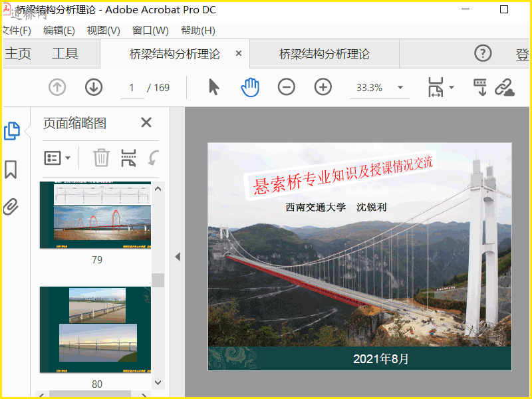Select the first 桥梁结构分析理论 document tab

tap(175, 54)
